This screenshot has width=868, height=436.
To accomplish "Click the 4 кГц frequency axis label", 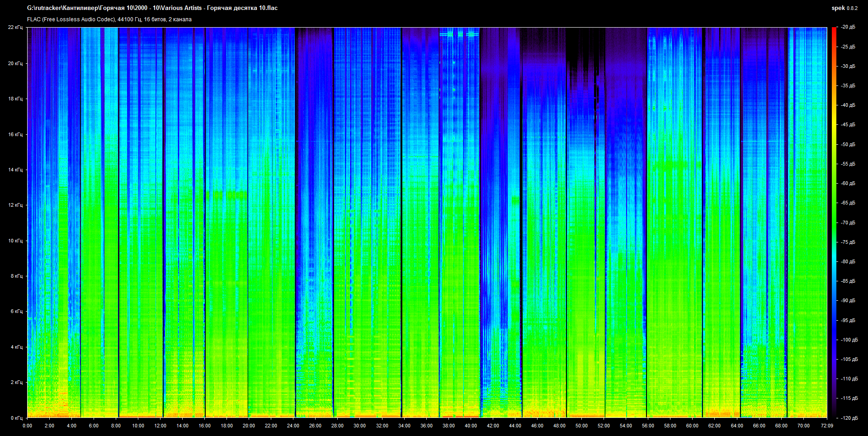I will [x=16, y=347].
